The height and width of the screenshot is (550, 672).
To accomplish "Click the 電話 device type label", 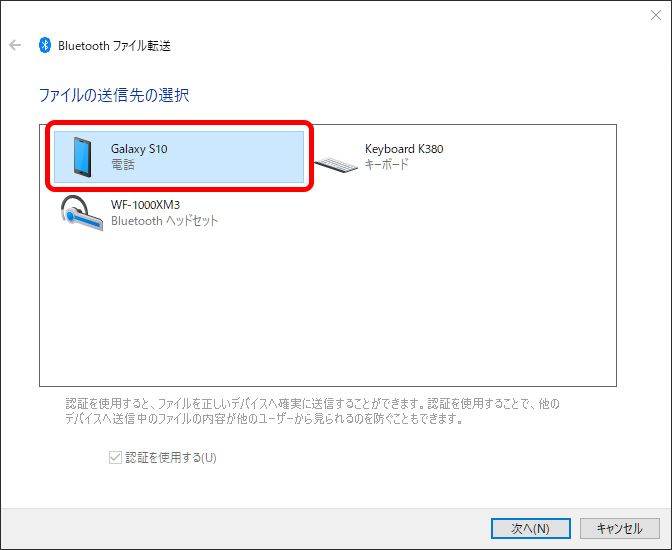I will click(123, 165).
